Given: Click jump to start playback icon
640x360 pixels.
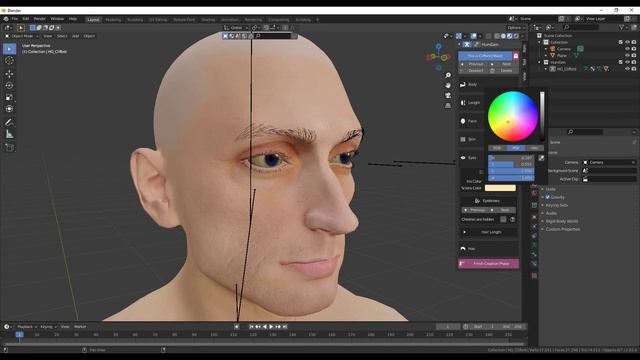Looking at the screenshot, I should 251,327.
